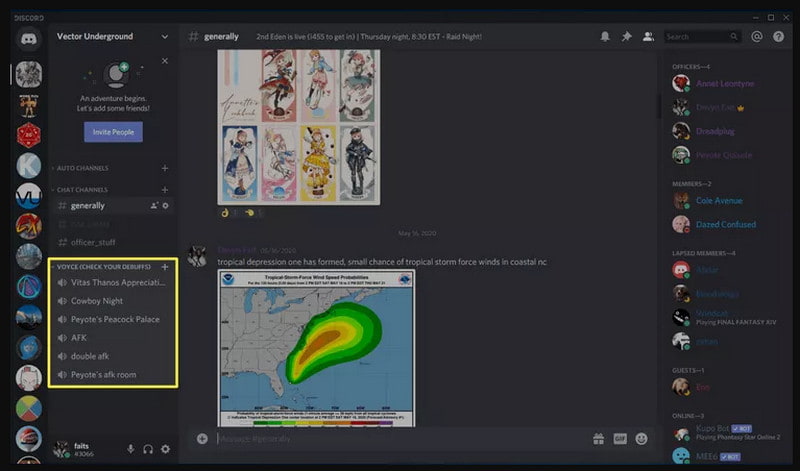Open mentions inbox @ icon
Viewport: 800px width, 471px height.
pyautogui.click(x=757, y=37)
